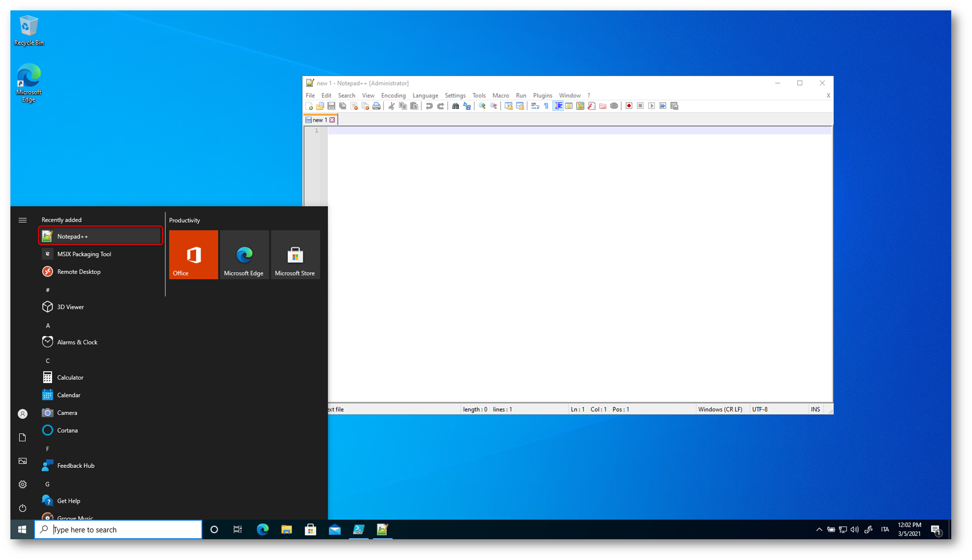Click the Close All documents toolbar icon
The image size is (972, 560).
pyautogui.click(x=366, y=106)
